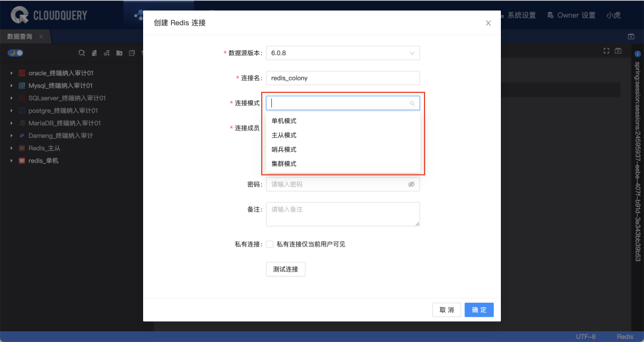Screen dimensions: 644x342
Task: Toggle password visibility eye icon
Action: pyautogui.click(x=411, y=184)
